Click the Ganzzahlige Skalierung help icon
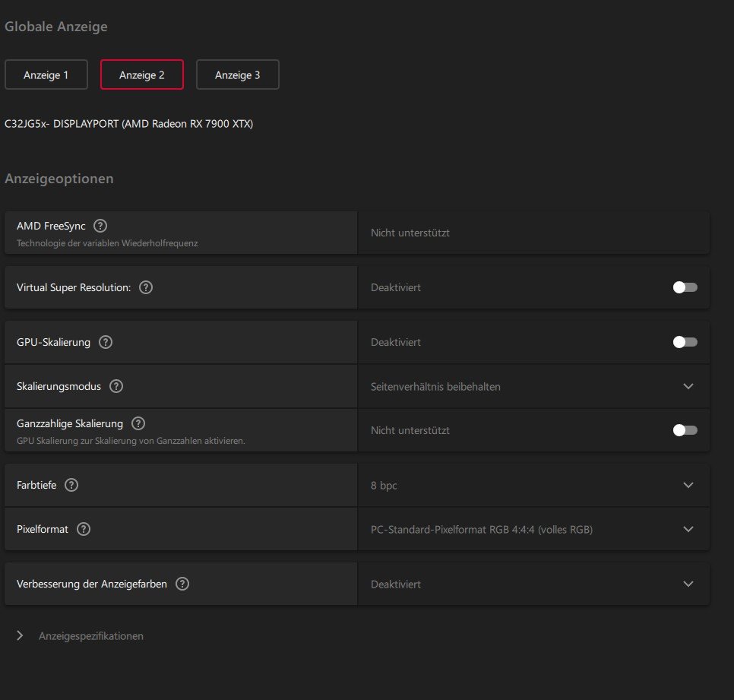Viewport: 734px width, 700px height. point(138,423)
